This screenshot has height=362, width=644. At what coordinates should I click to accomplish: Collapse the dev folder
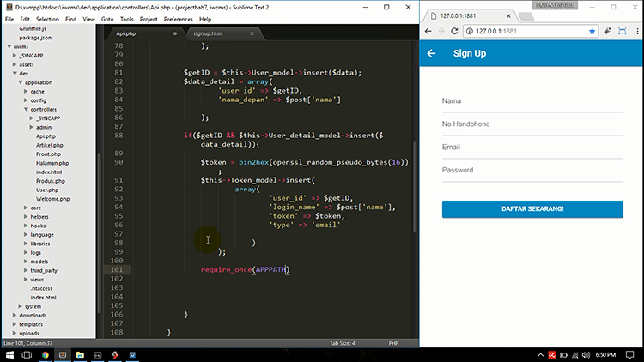pos(15,74)
